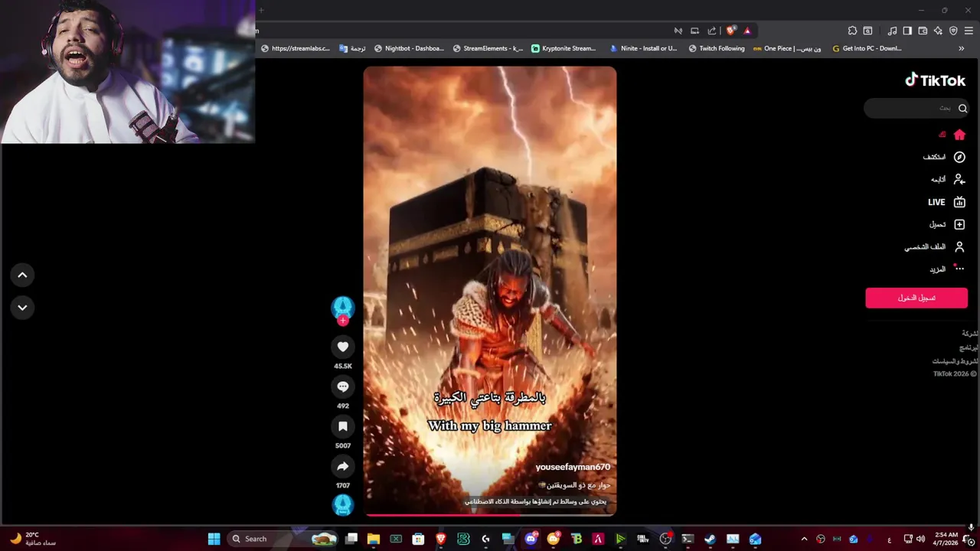This screenshot has height=551, width=980.
Task: Open the new tab plus button
Action: click(x=261, y=10)
